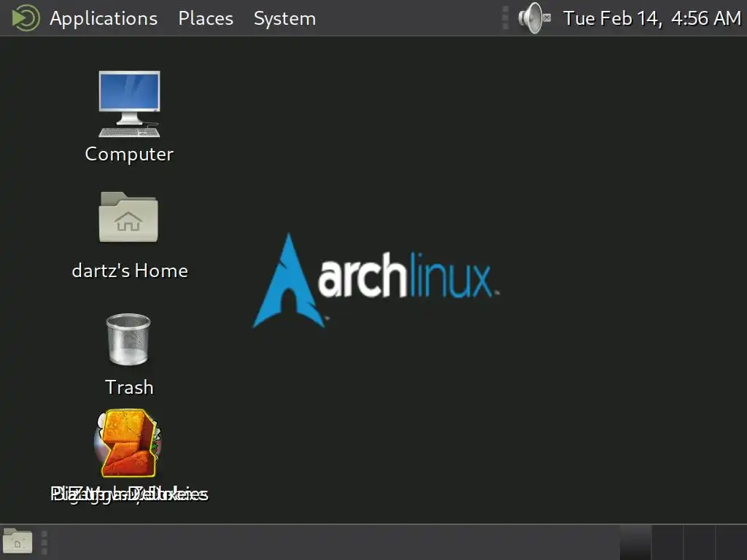Switch to the third workspace in switcher
Image resolution: width=747 pixels, height=560 pixels.
pos(699,542)
